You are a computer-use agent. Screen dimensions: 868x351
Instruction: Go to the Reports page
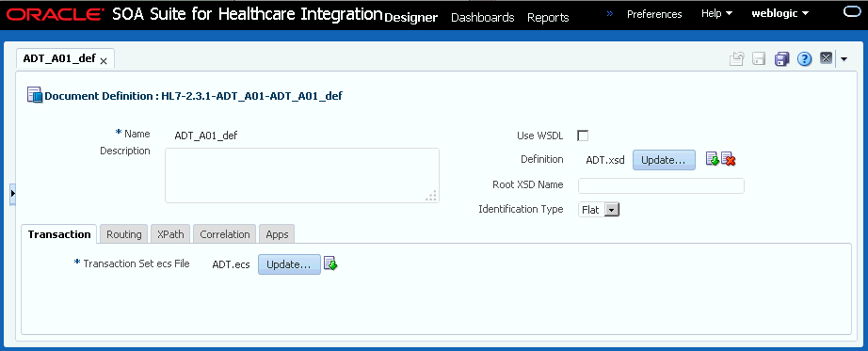pyautogui.click(x=548, y=18)
